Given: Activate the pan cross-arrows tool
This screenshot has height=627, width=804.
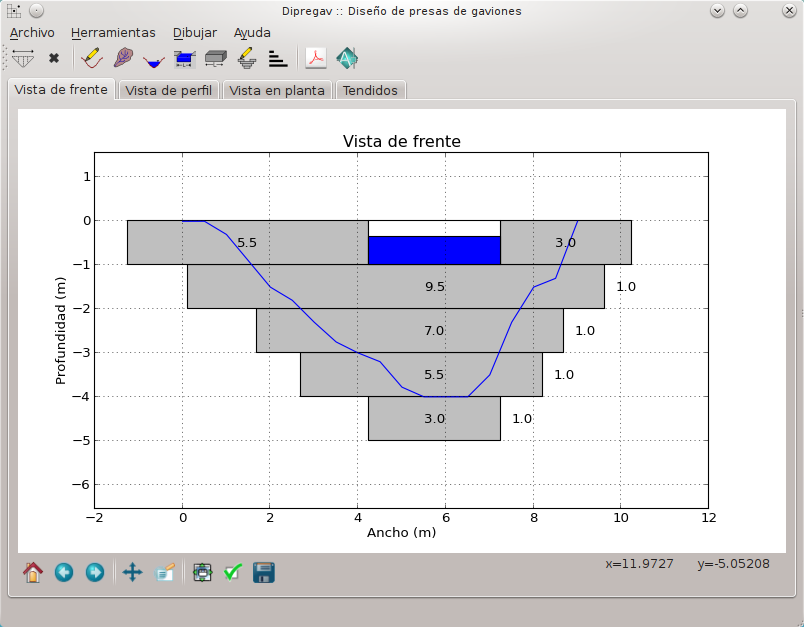Looking at the screenshot, I should pyautogui.click(x=132, y=572).
